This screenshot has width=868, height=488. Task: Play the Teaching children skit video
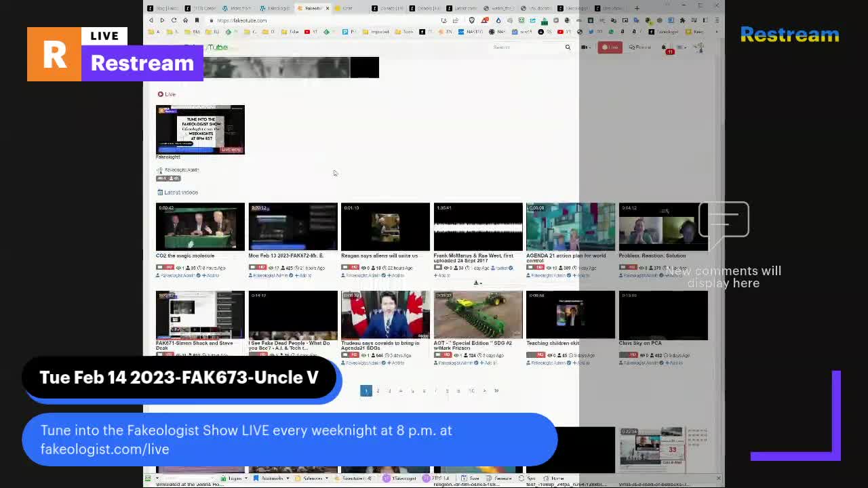click(570, 315)
